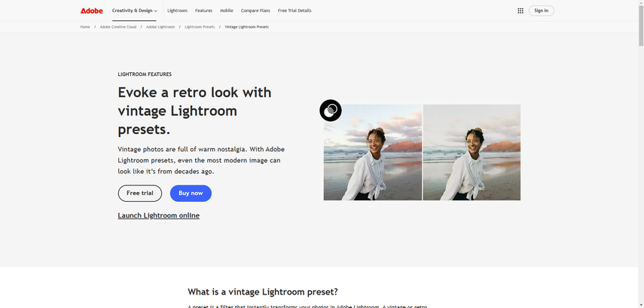Click the heading What is a vintage Lightroom preset
The width and height of the screenshot is (644, 308).
263,291
